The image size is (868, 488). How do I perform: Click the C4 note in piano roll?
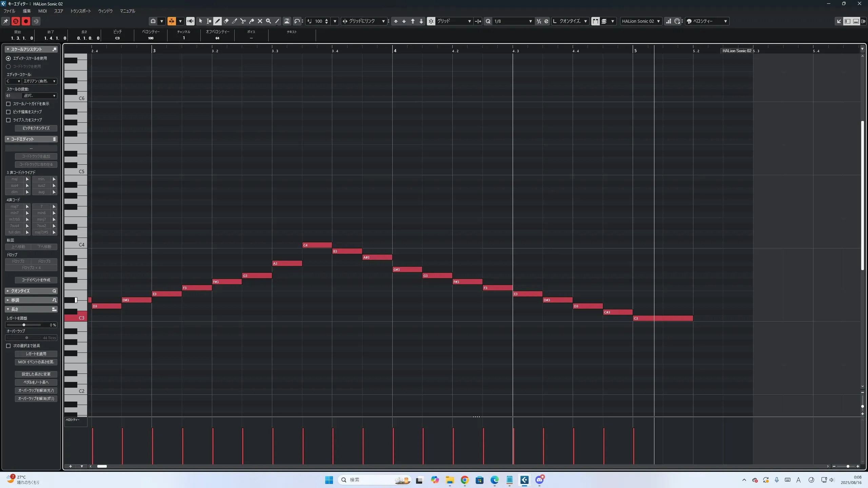[317, 245]
